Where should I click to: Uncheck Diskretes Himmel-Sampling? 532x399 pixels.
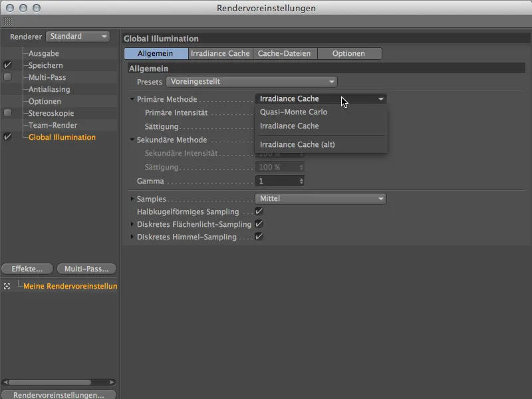[x=259, y=237]
